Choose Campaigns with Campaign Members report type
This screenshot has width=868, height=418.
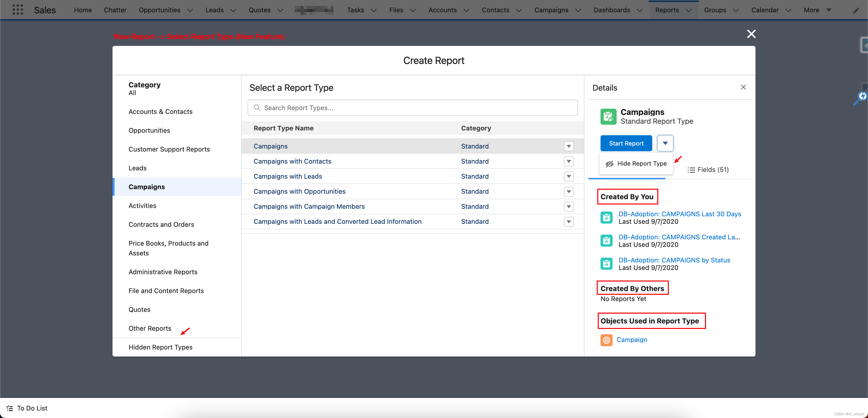click(x=309, y=207)
